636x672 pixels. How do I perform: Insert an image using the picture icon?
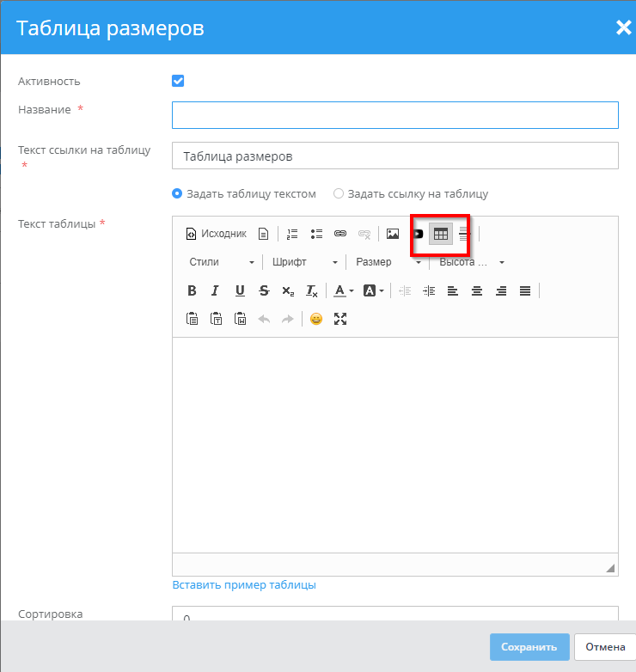393,234
